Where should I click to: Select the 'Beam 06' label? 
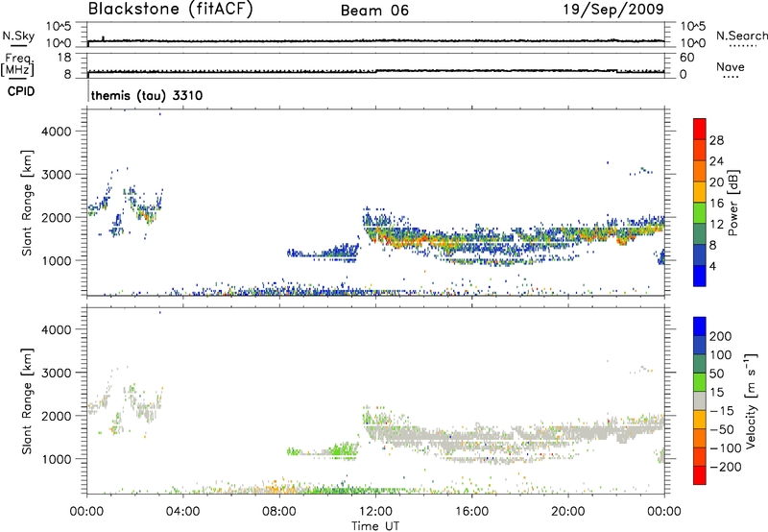tap(374, 11)
